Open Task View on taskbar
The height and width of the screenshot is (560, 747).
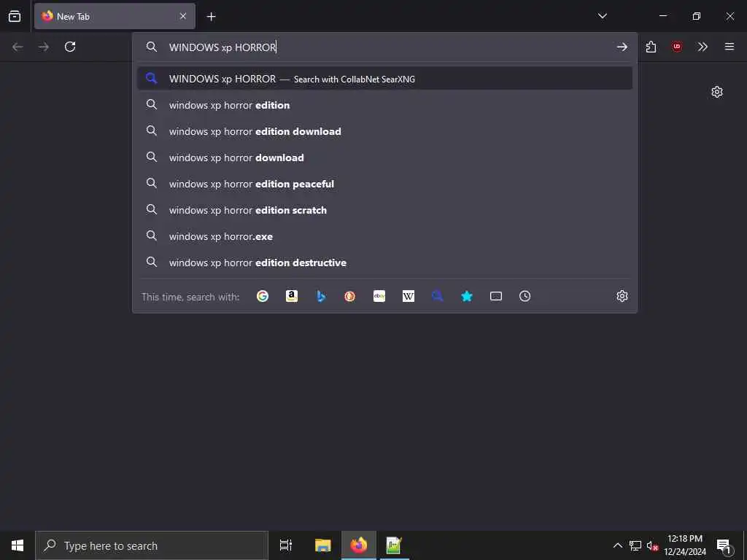286,545
